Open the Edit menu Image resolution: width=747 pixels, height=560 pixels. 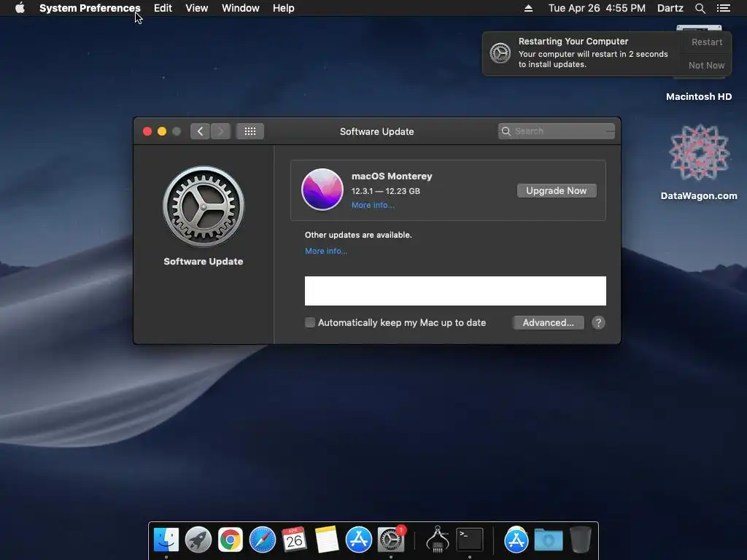coord(163,8)
